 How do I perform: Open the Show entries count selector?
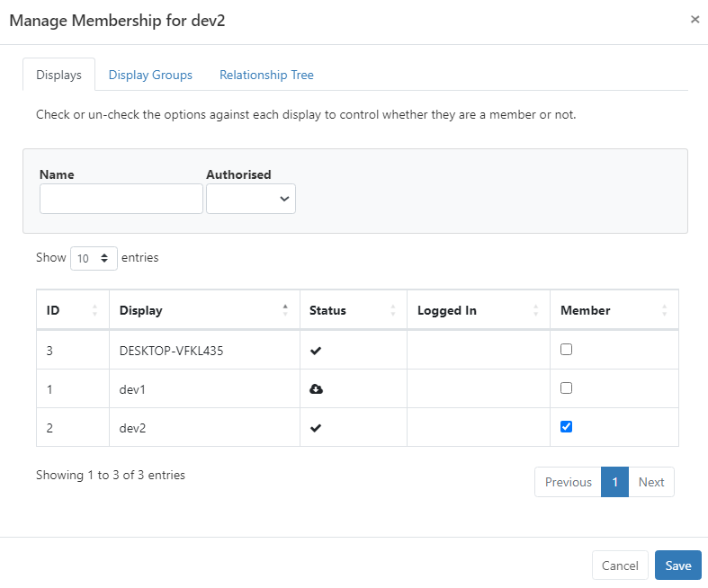[94, 258]
